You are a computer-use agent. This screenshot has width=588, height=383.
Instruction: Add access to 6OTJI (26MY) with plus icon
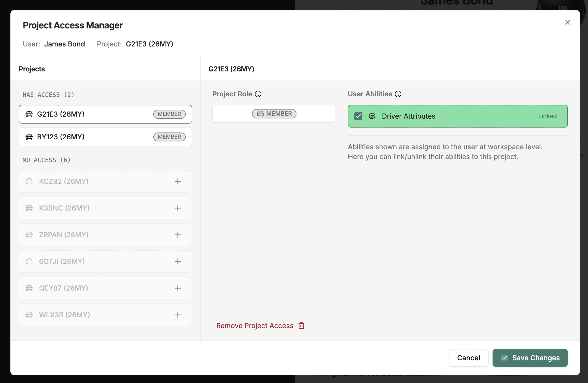point(178,261)
